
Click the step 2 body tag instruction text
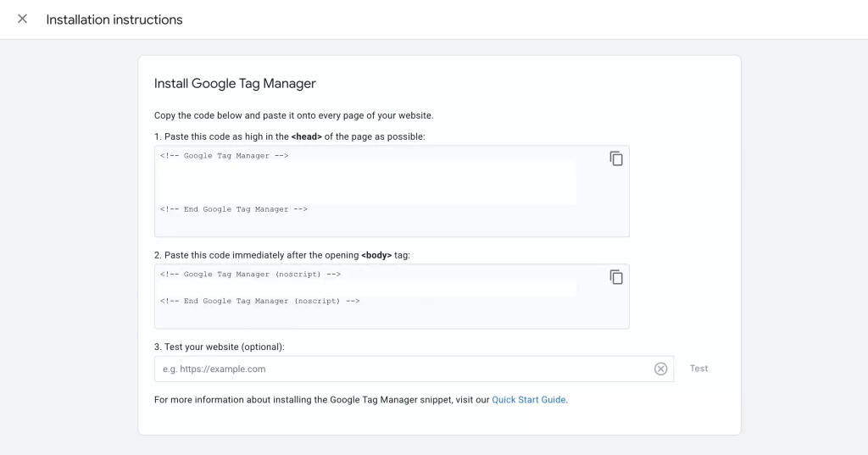point(281,255)
